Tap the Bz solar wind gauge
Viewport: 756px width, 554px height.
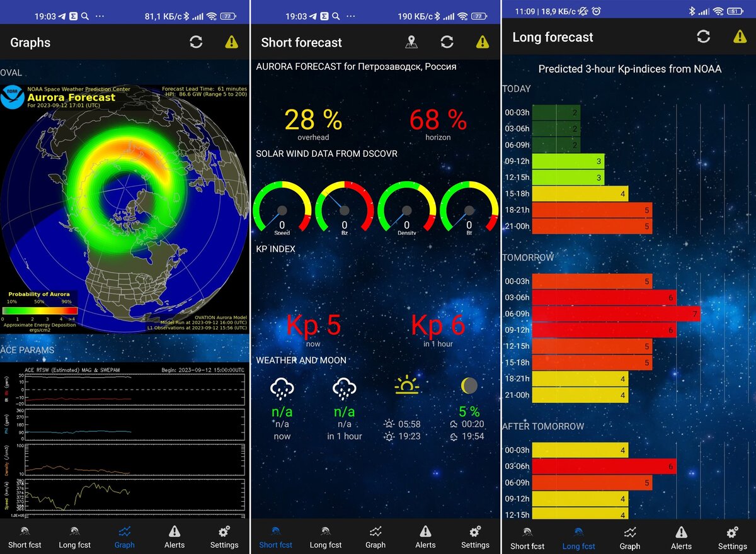pyautogui.click(x=344, y=208)
